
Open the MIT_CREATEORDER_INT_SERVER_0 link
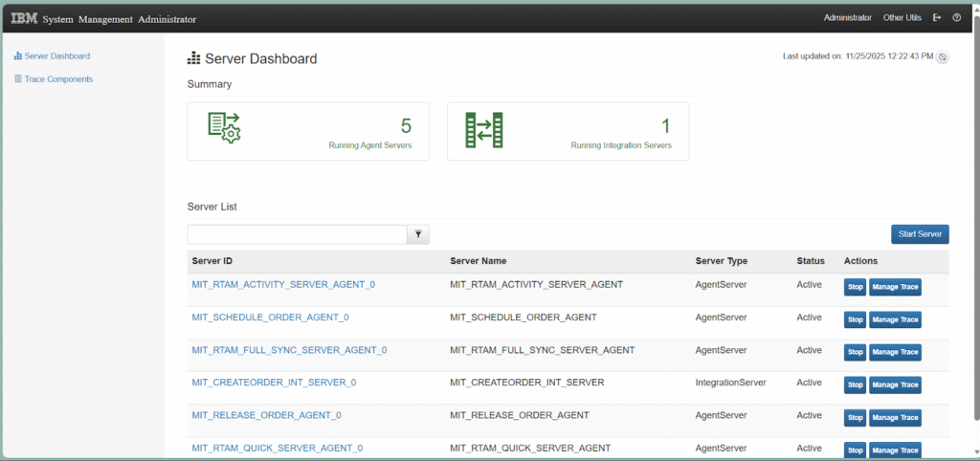pos(274,383)
